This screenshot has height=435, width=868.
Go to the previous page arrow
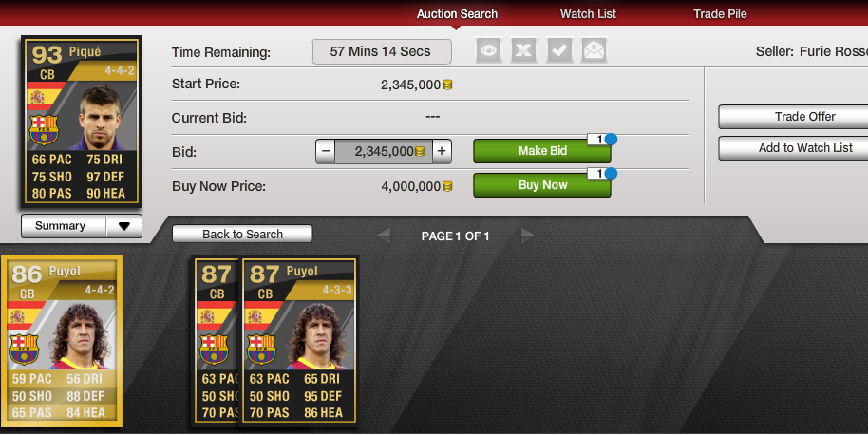pos(384,236)
